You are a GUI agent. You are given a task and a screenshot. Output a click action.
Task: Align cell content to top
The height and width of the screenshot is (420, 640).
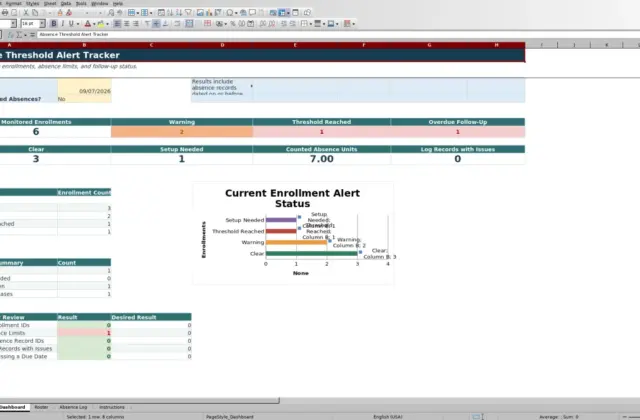pos(147,24)
